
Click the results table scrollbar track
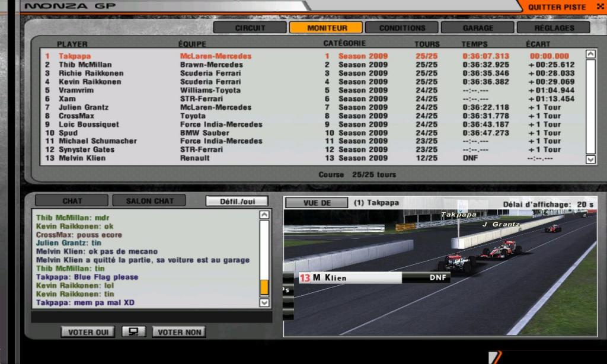[x=590, y=107]
